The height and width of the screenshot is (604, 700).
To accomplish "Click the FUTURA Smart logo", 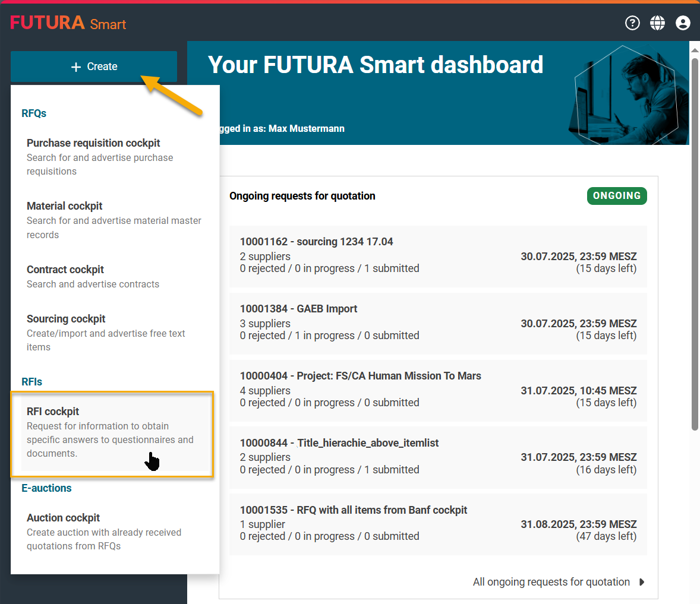I will coord(68,23).
